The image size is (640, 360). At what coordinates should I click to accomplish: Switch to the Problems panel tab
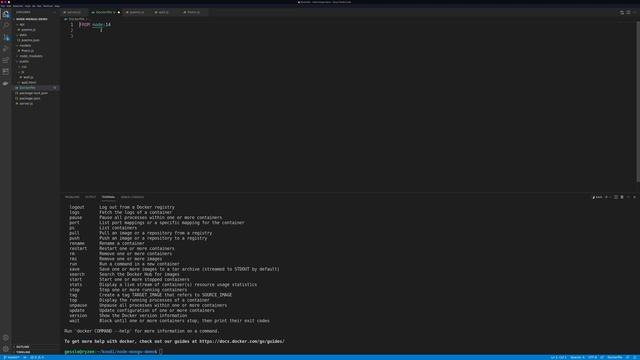72,197
